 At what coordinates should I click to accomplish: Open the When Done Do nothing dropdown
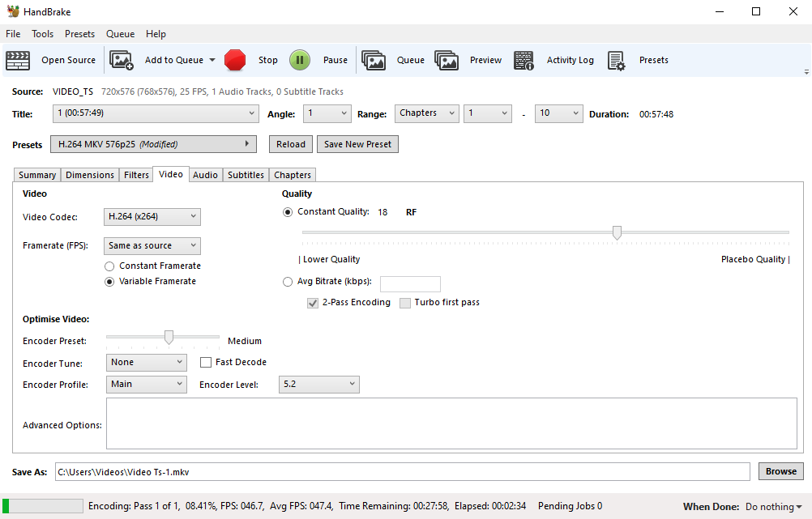774,507
